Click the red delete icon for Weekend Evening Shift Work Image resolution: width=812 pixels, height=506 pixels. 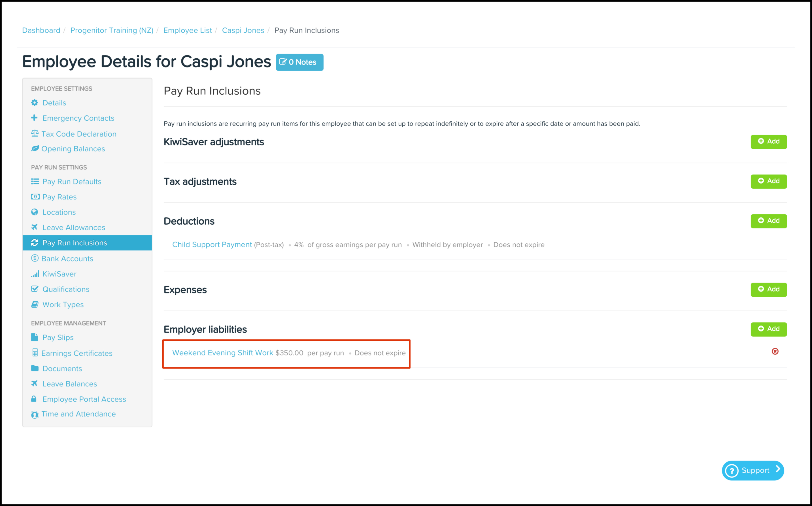(775, 351)
